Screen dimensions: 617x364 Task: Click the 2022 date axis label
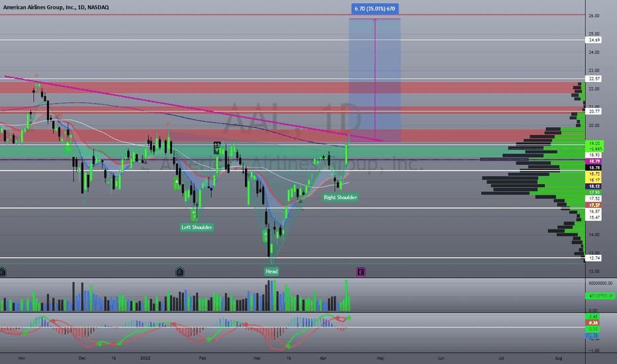click(x=145, y=358)
